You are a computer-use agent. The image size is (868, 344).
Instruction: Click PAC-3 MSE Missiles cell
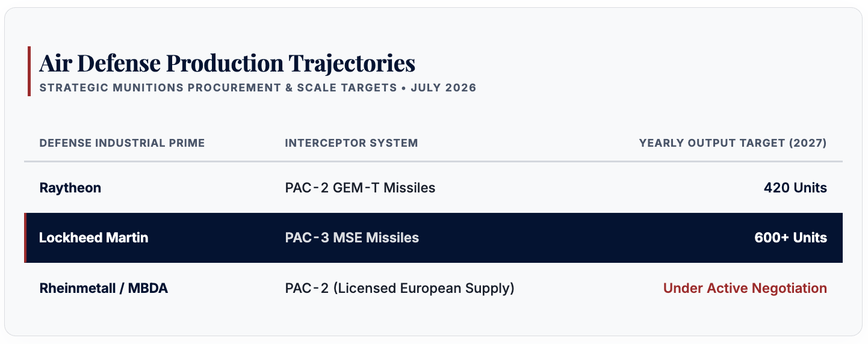(x=352, y=238)
